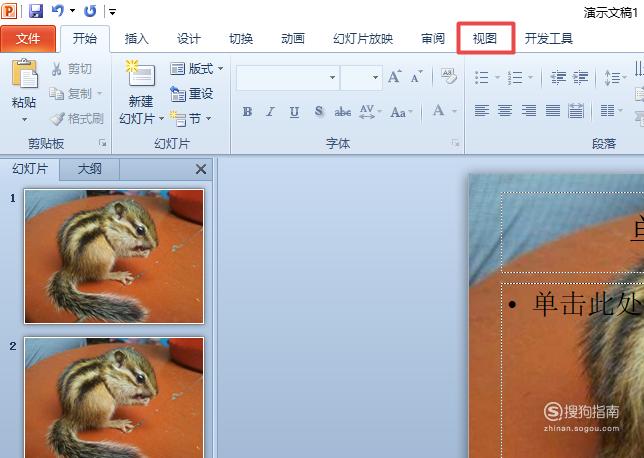Click the 复制 (Copy) button
The height and width of the screenshot is (458, 644).
(x=71, y=94)
